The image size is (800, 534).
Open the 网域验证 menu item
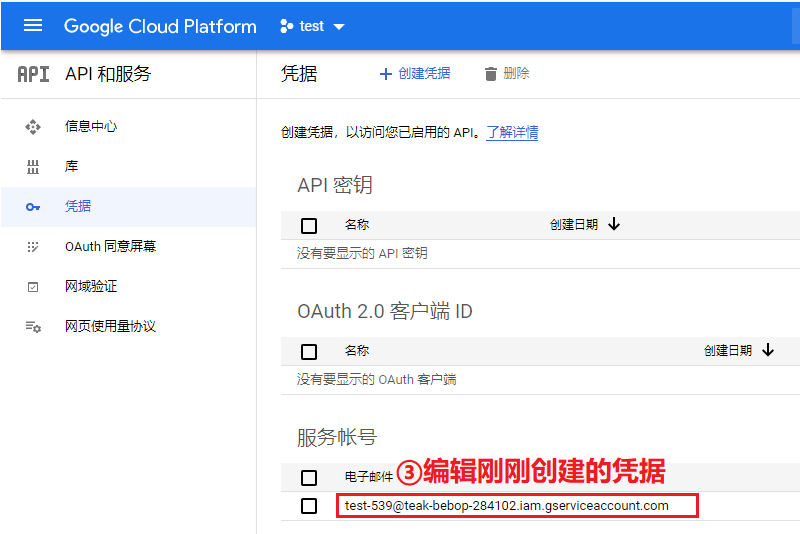pos(91,287)
